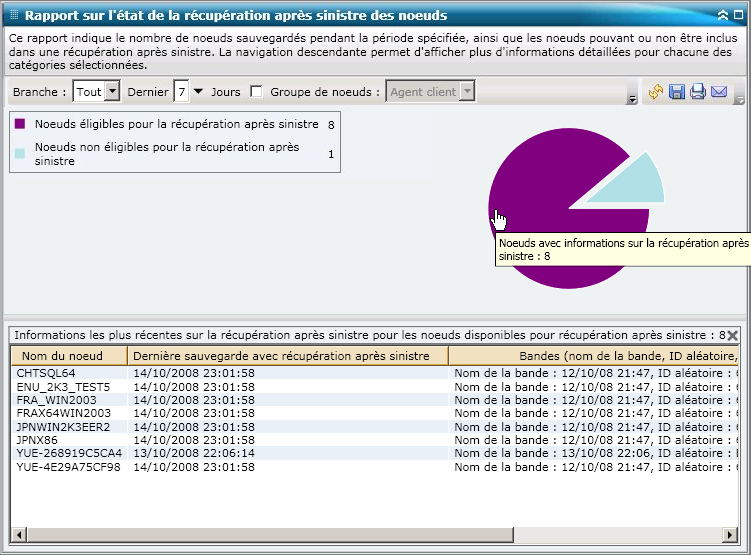The height and width of the screenshot is (555, 751).
Task: Maximize the report panel via the title bar square
Action: pos(739,15)
